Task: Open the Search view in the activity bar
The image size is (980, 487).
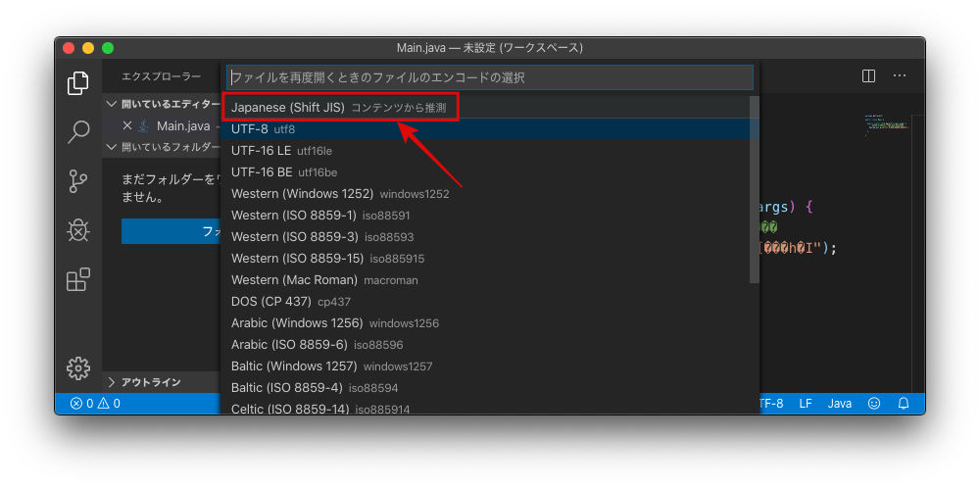Action: coord(78,132)
